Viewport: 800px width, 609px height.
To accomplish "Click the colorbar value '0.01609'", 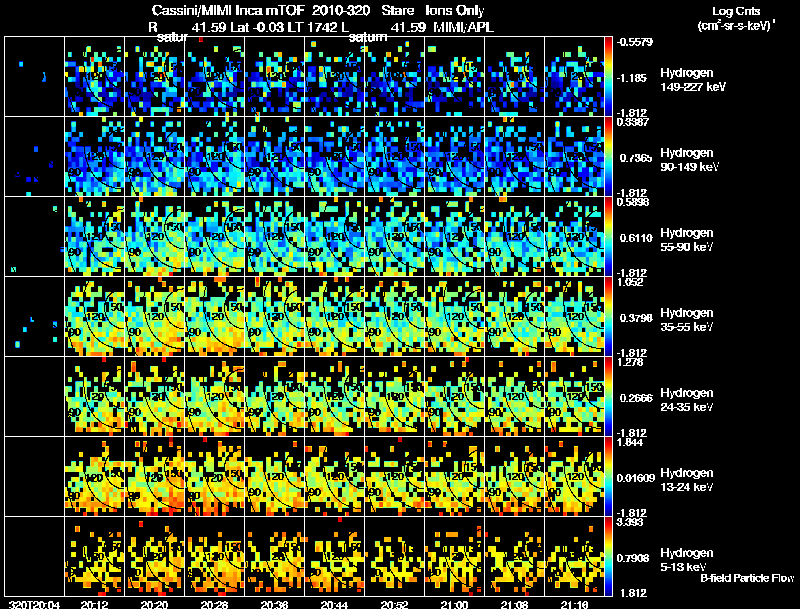I will [636, 478].
